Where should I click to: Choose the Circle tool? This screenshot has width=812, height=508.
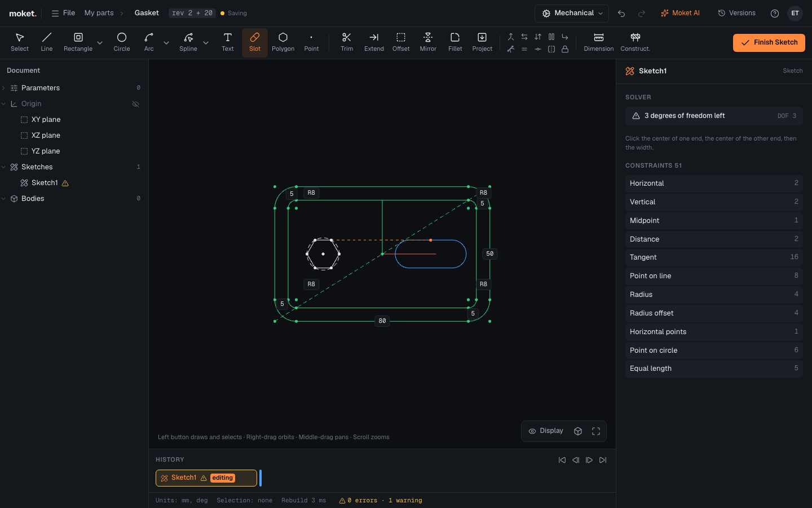(122, 42)
